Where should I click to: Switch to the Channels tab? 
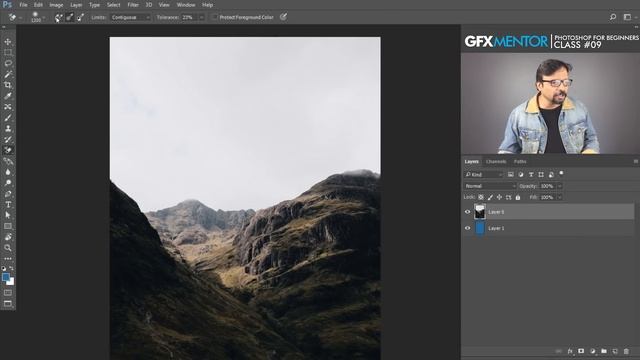(496, 162)
